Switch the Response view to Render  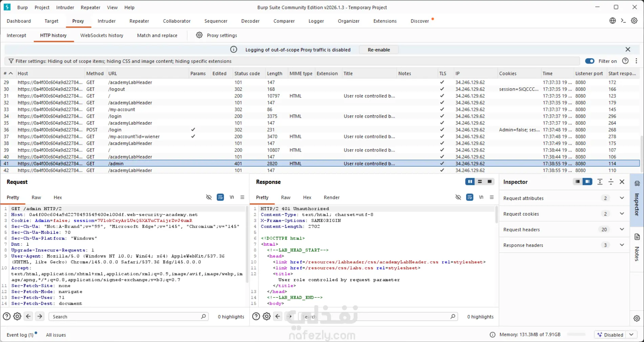[x=331, y=198]
